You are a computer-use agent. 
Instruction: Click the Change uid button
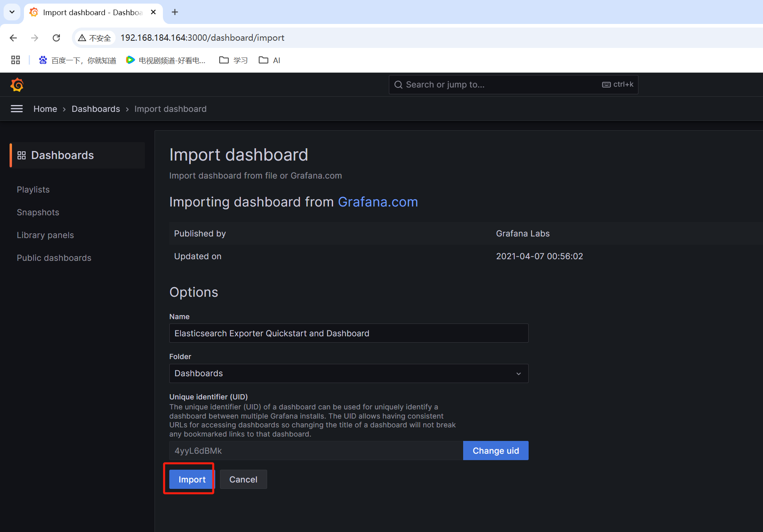pyautogui.click(x=496, y=451)
